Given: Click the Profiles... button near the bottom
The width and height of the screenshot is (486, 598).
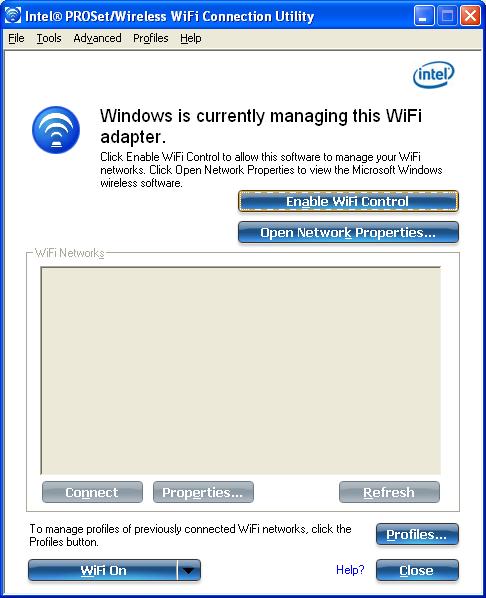Looking at the screenshot, I should tap(417, 534).
